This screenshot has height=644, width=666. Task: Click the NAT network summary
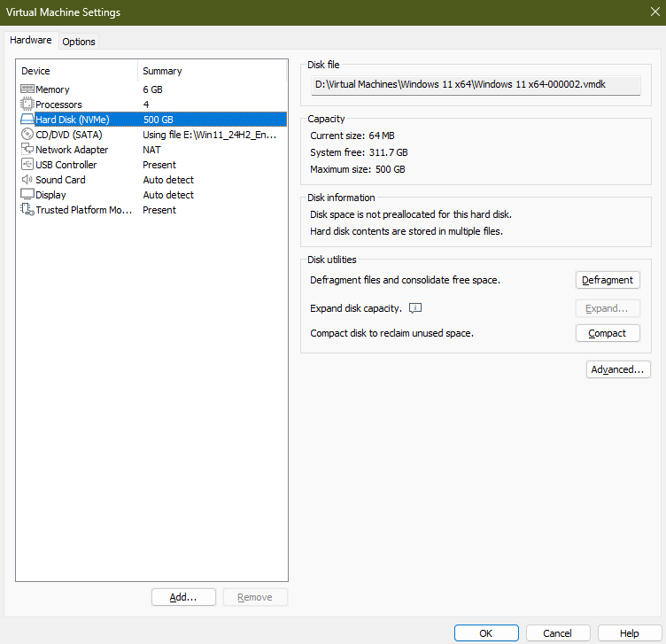(x=151, y=150)
